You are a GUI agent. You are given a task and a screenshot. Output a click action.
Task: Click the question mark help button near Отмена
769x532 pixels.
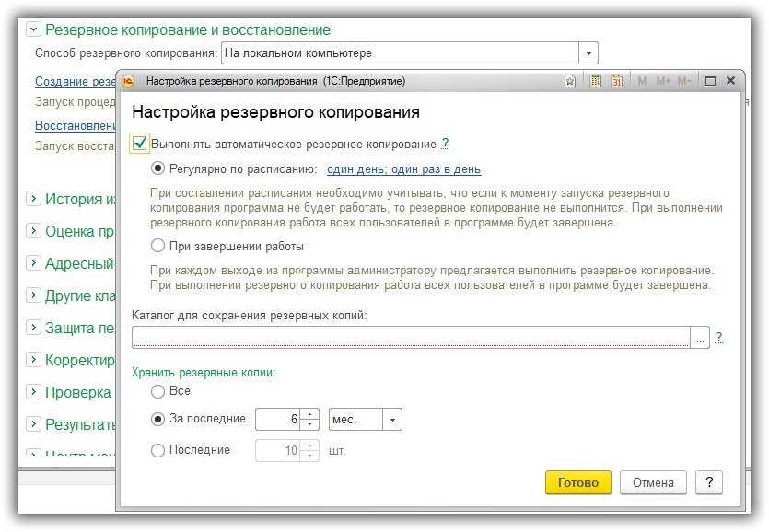[708, 482]
